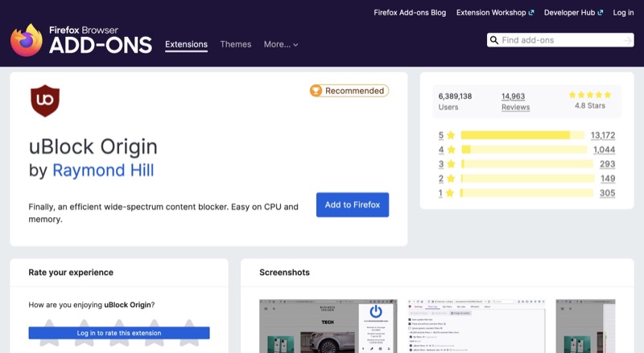
Task: Click the 5-star rating bar
Action: click(523, 135)
